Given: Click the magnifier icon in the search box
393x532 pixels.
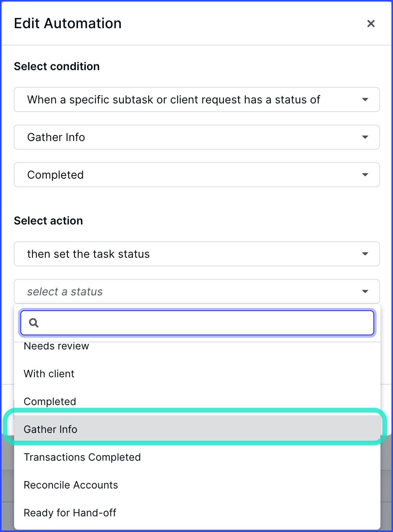Looking at the screenshot, I should click(x=34, y=323).
